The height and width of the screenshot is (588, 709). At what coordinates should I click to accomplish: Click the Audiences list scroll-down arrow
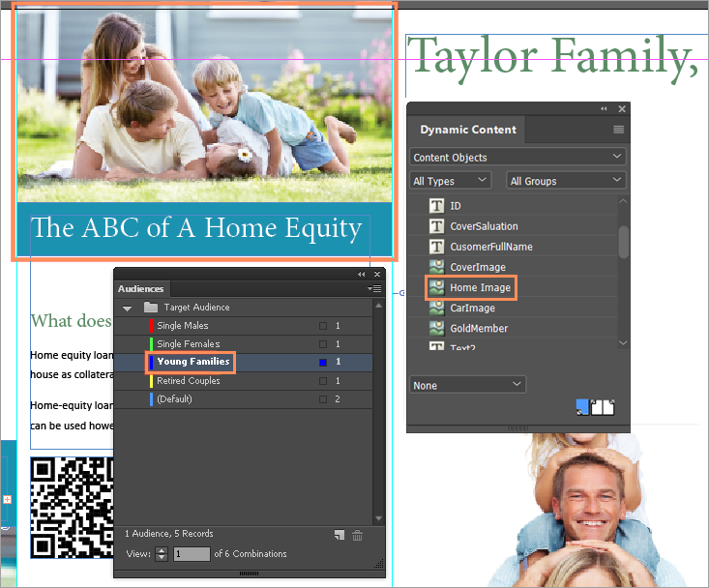(378, 518)
